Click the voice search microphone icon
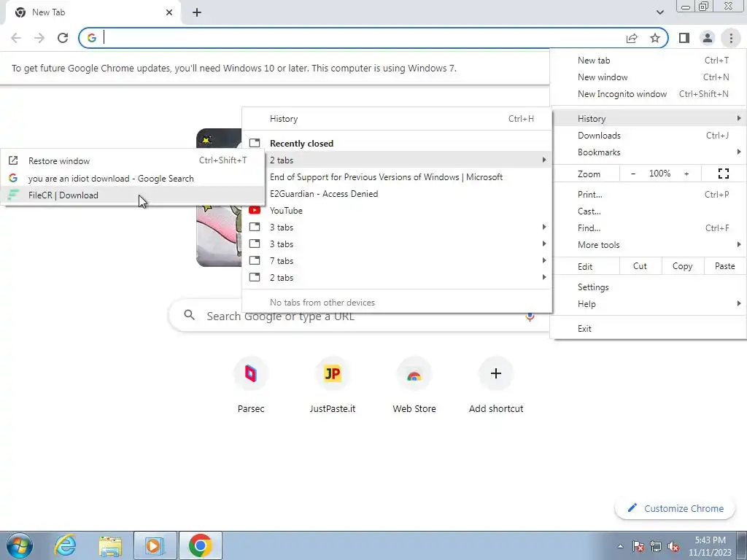747x560 pixels. (530, 316)
